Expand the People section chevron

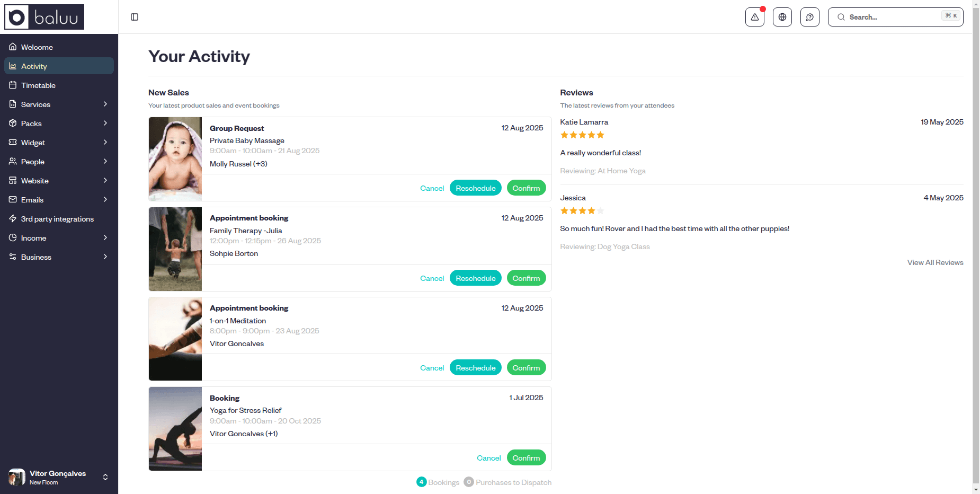click(105, 161)
